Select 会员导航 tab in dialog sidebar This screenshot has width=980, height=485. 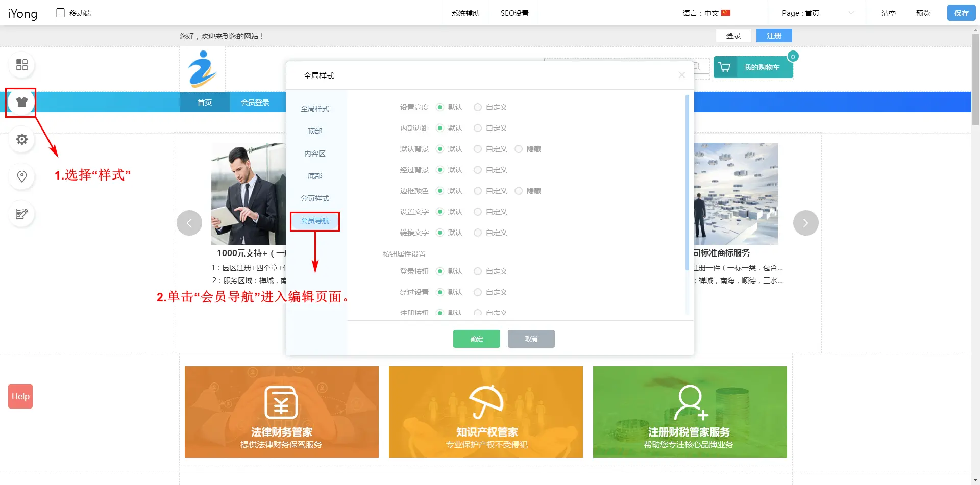315,221
